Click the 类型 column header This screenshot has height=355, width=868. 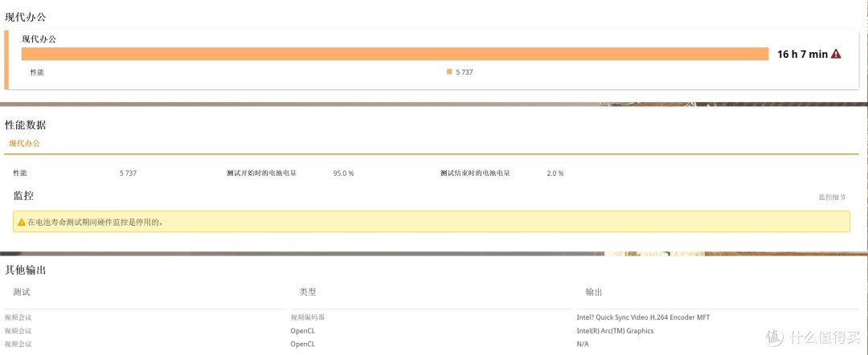pos(308,292)
